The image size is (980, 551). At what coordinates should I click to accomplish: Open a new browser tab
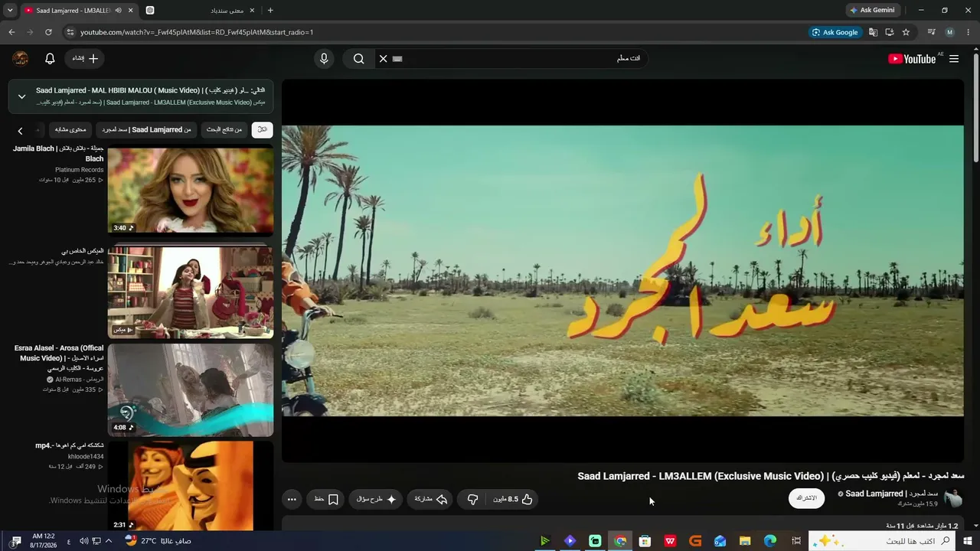[x=270, y=10]
